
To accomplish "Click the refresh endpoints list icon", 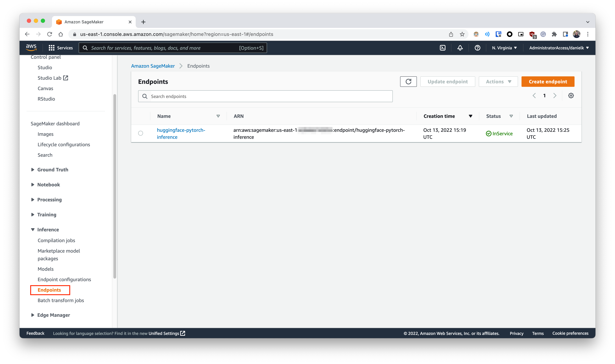I will coord(408,81).
